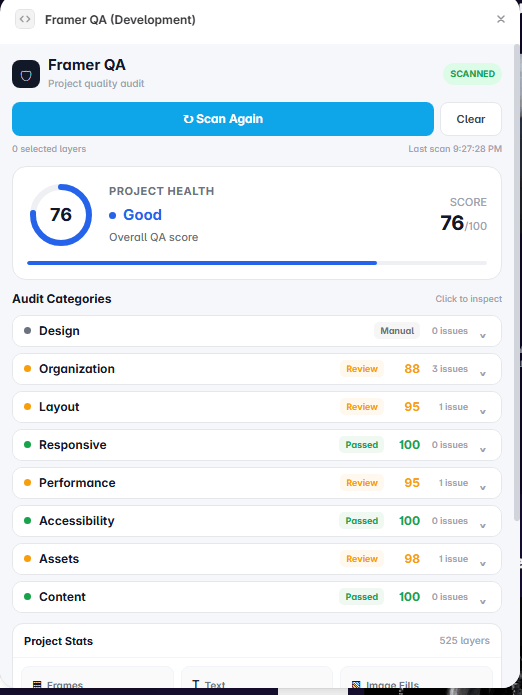Click the green status dot for Responsive

[27, 445]
